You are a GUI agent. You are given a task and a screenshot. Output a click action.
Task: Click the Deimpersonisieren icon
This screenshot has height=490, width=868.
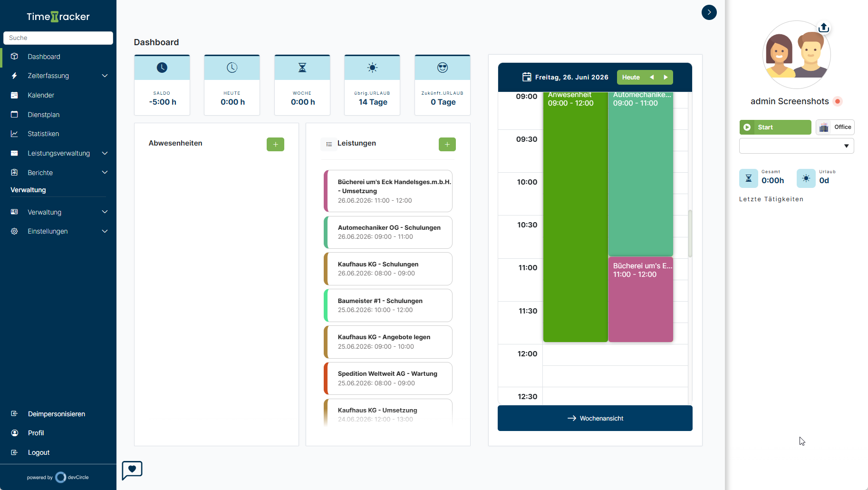14,413
